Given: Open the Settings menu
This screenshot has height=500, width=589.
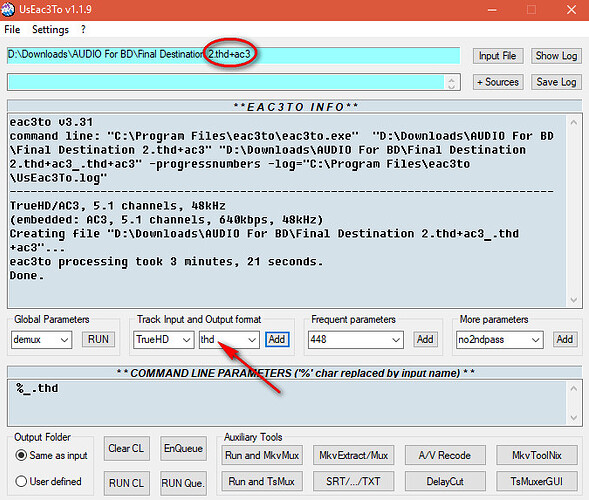Looking at the screenshot, I should tap(50, 29).
